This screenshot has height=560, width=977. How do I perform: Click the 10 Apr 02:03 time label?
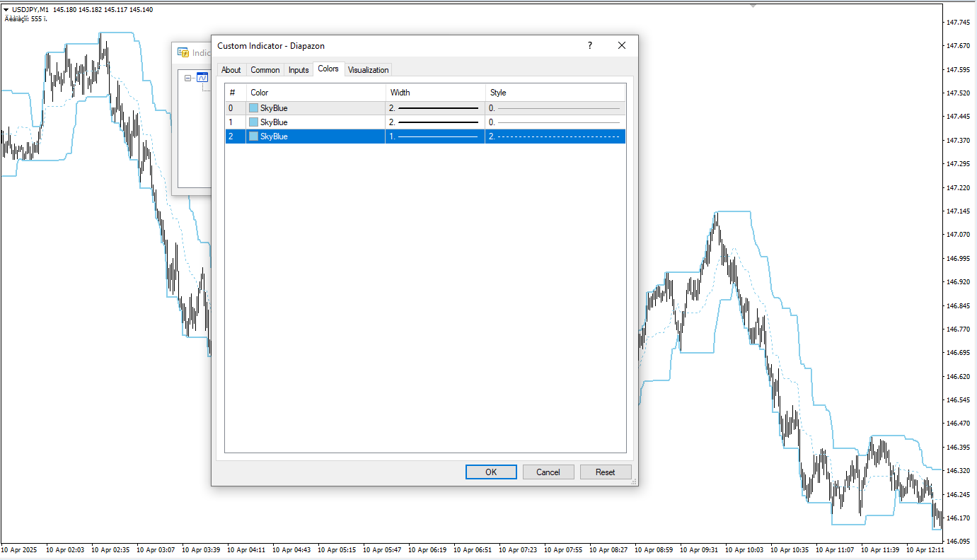click(65, 549)
